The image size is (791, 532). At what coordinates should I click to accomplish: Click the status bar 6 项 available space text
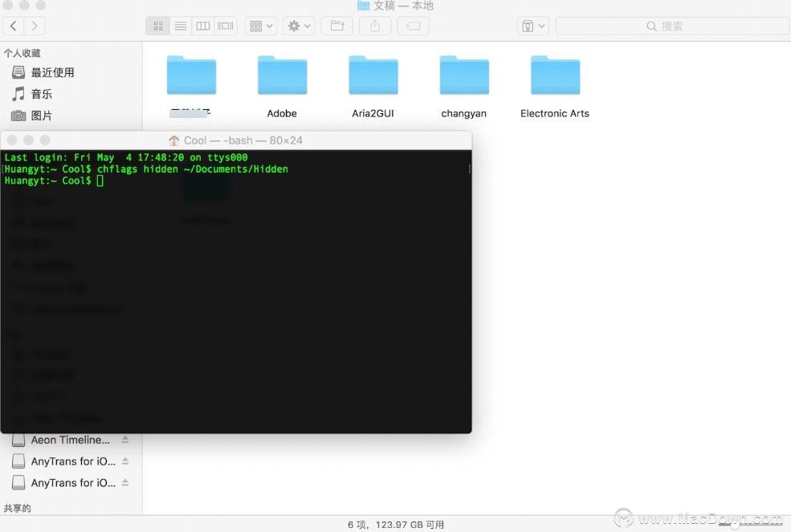[396, 525]
